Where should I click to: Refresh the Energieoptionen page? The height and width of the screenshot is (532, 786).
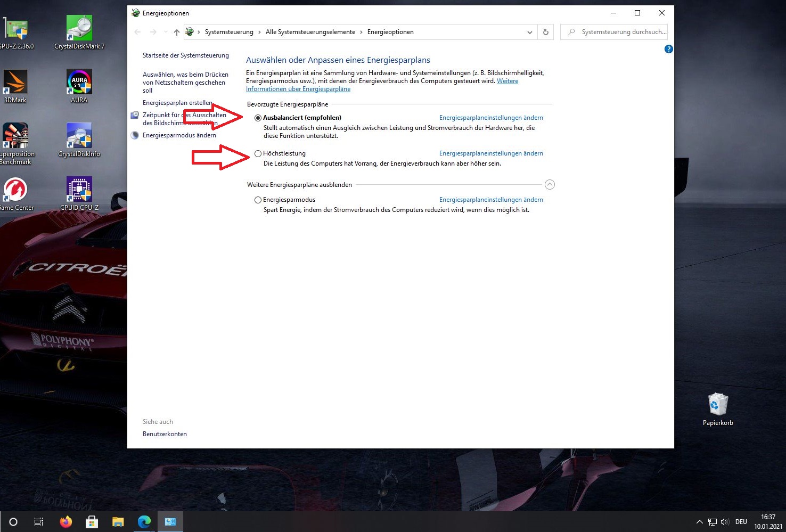[545, 32]
